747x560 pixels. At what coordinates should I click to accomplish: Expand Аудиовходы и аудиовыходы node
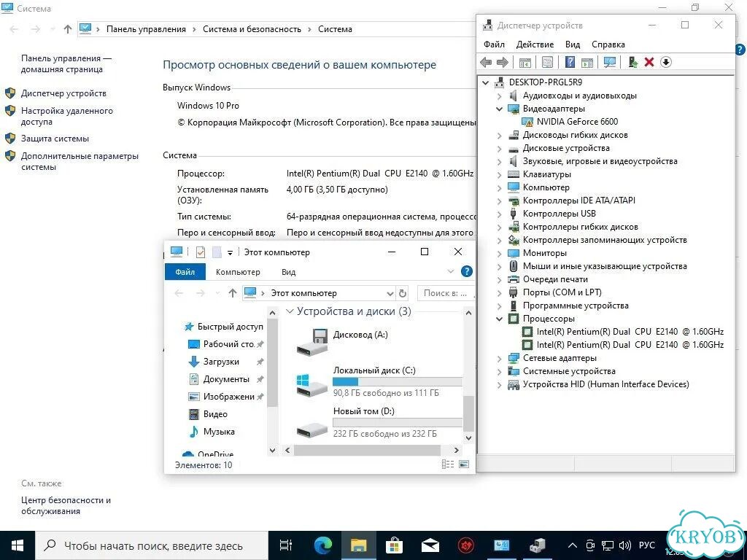[x=499, y=96]
